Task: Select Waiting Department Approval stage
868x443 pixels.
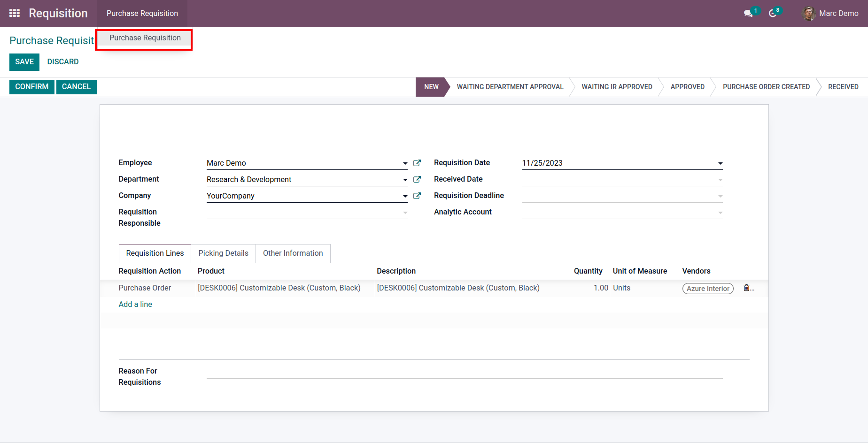Action: click(x=510, y=87)
